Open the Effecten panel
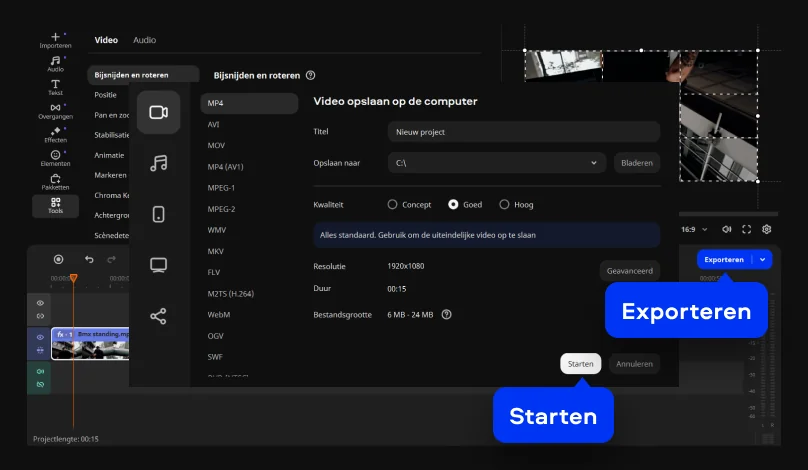 tap(55, 135)
